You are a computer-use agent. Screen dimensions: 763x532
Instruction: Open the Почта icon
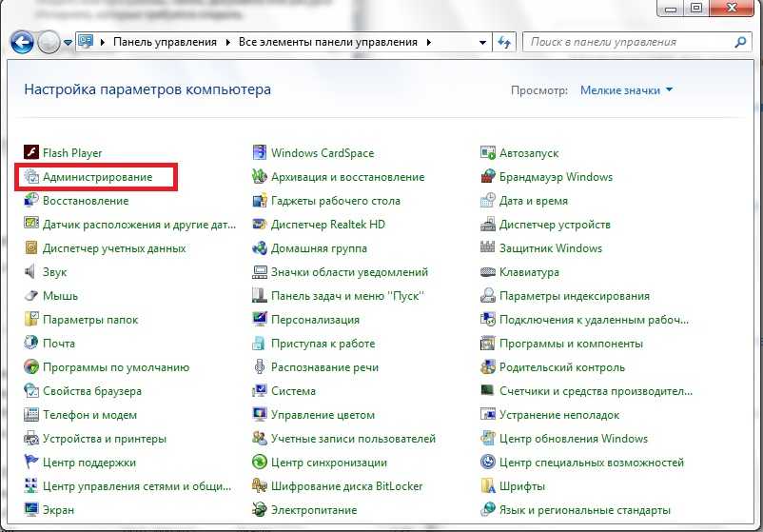pos(31,343)
